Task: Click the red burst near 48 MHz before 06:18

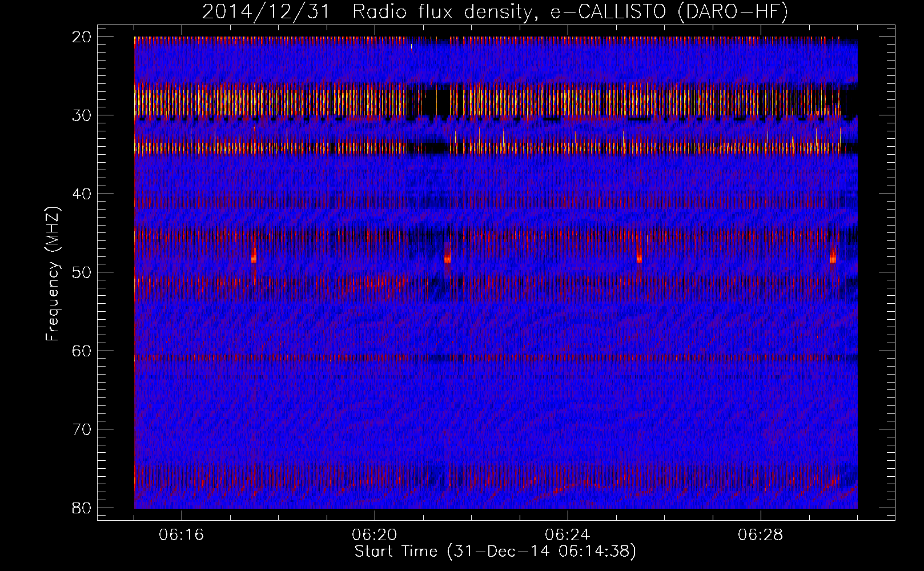Action: tap(254, 255)
